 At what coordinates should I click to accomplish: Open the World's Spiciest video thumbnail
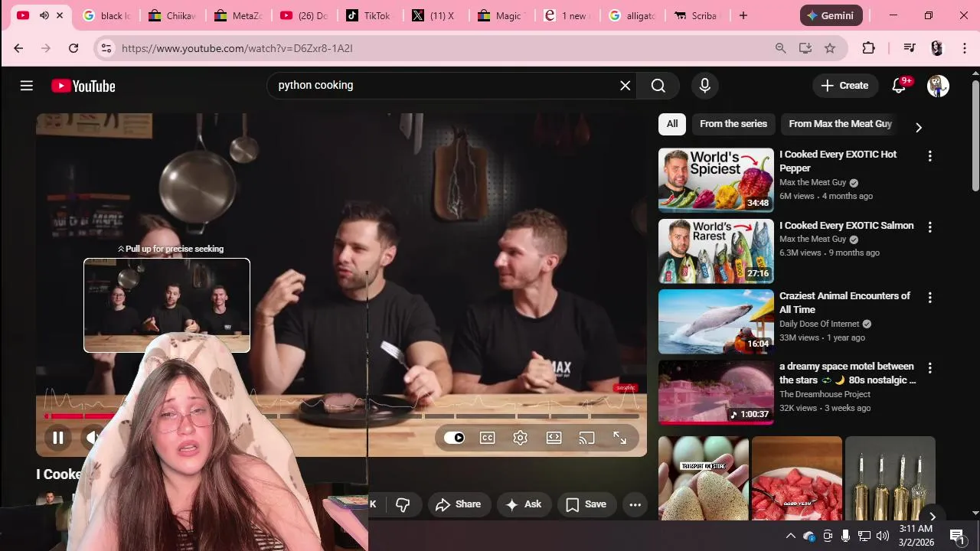pos(716,180)
